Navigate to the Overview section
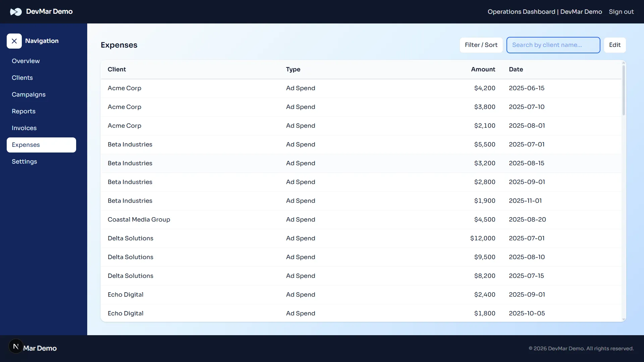644x362 pixels. coord(25,61)
